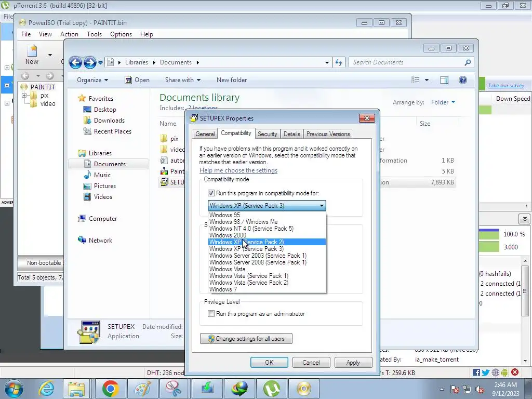
Task: Click the Facebook icon in uTorrent status bar
Action: 476,373
